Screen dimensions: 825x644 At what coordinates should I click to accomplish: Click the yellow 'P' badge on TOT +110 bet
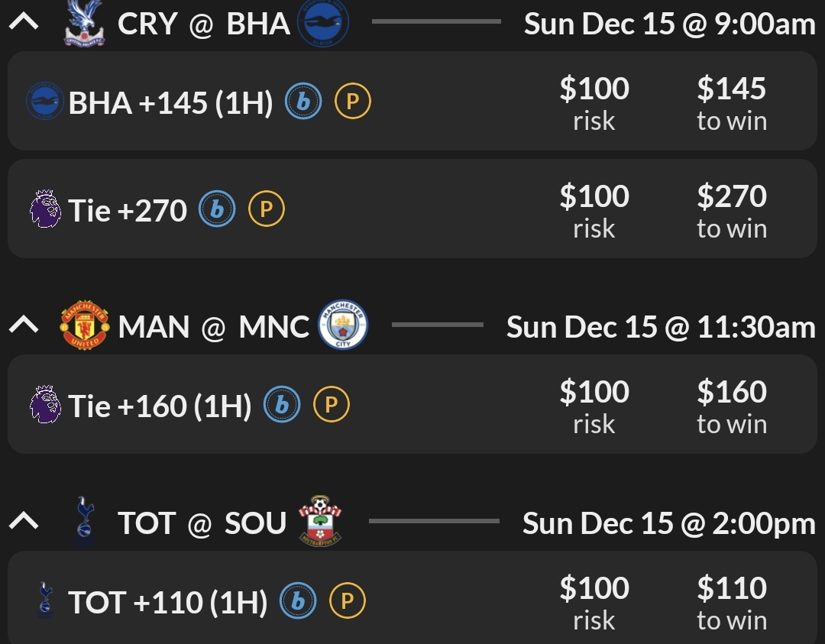pyautogui.click(x=348, y=602)
